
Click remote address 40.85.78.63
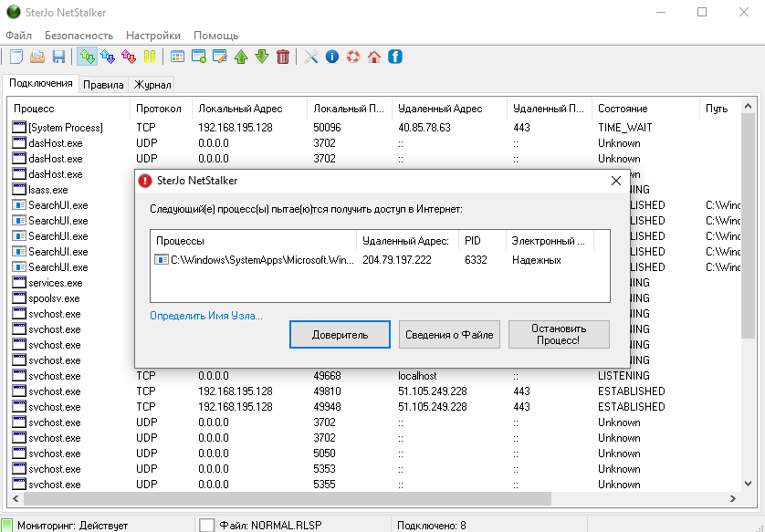pos(424,128)
